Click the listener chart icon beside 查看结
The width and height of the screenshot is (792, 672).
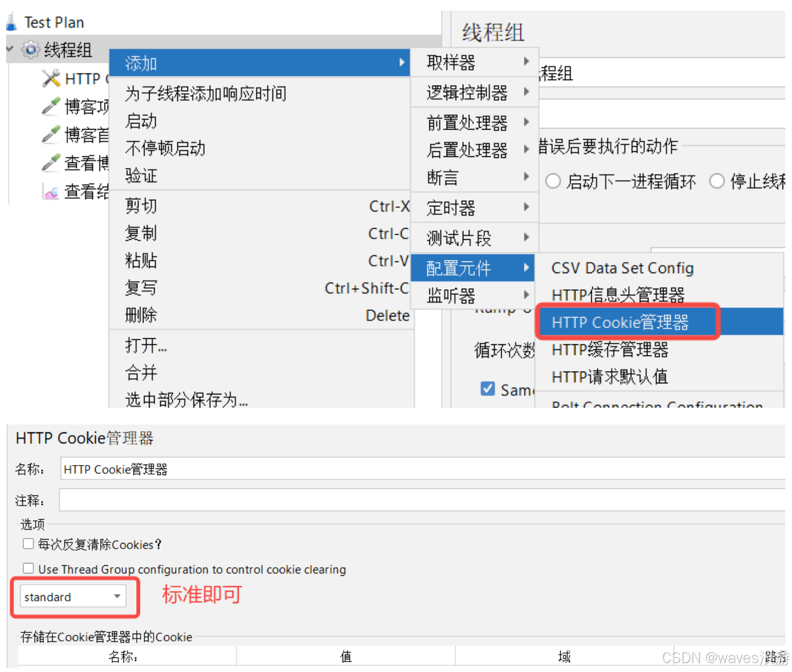pos(51,192)
